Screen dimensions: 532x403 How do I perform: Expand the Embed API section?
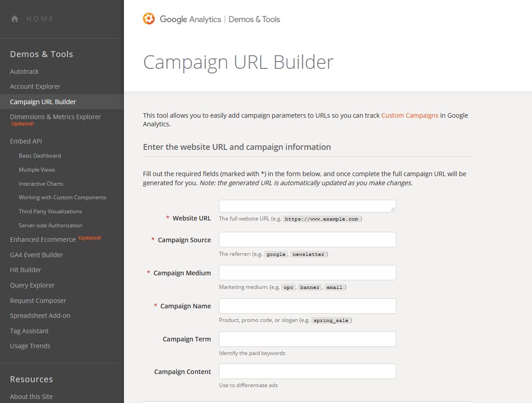coord(26,141)
